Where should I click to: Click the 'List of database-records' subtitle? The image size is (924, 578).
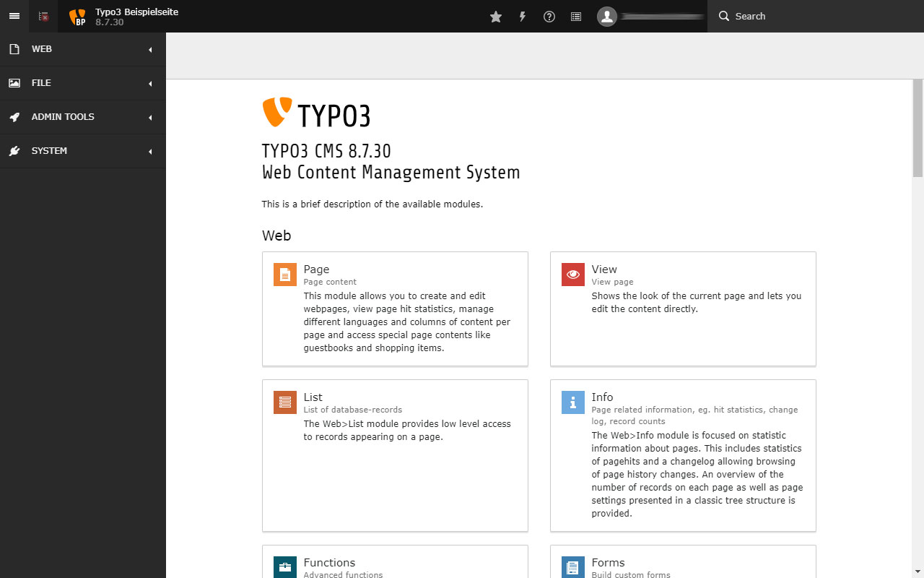pos(352,410)
